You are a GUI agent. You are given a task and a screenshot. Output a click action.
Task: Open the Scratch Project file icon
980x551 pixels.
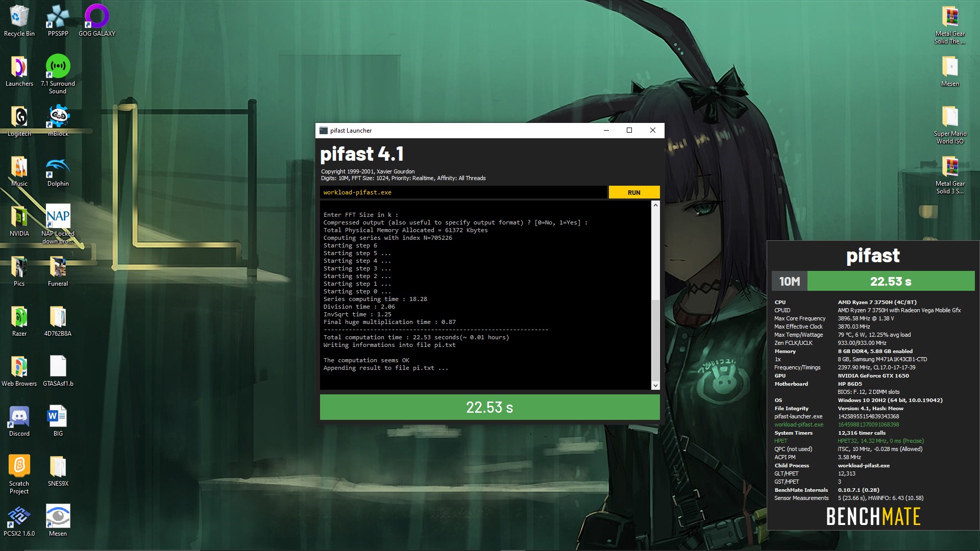tap(19, 474)
